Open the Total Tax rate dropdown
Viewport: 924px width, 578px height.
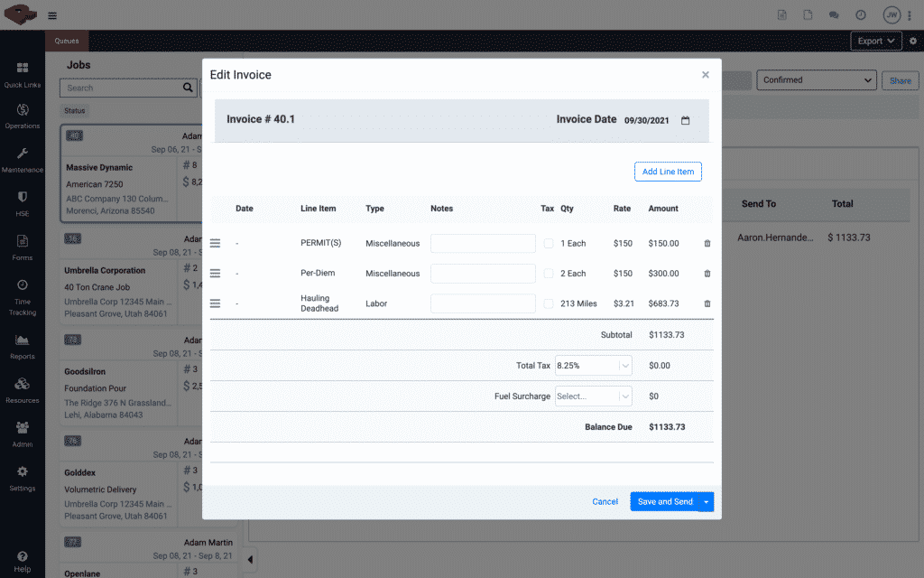point(593,365)
